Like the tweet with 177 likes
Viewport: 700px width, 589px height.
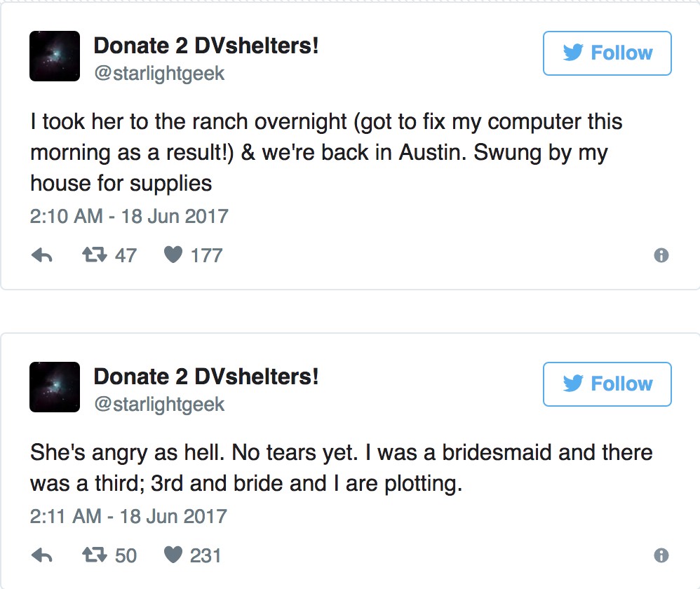173,256
